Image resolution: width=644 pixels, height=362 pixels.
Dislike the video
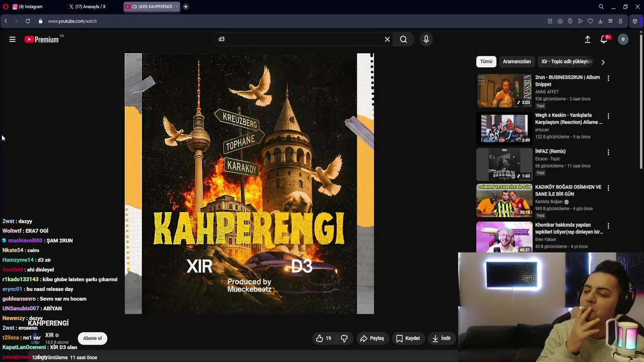coord(344,338)
